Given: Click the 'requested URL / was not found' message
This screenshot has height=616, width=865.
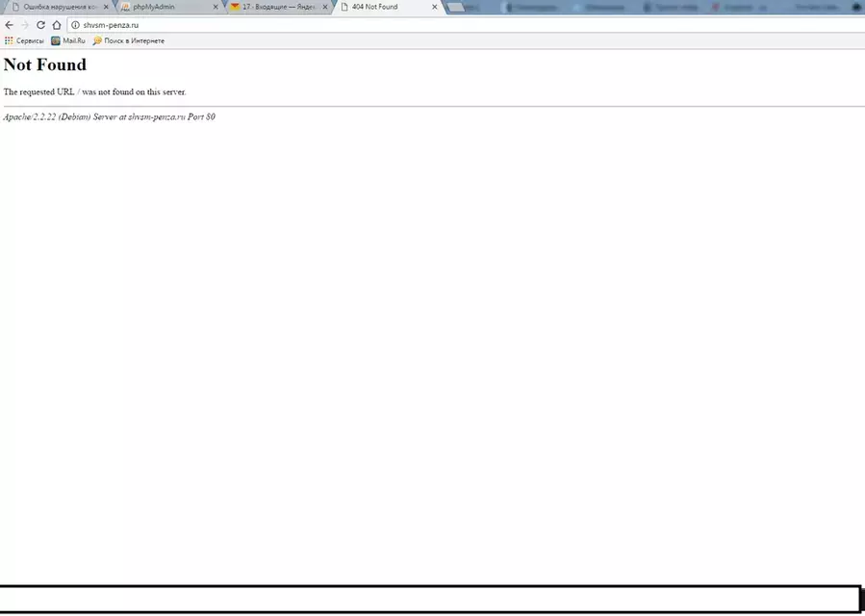Looking at the screenshot, I should 95,91.
